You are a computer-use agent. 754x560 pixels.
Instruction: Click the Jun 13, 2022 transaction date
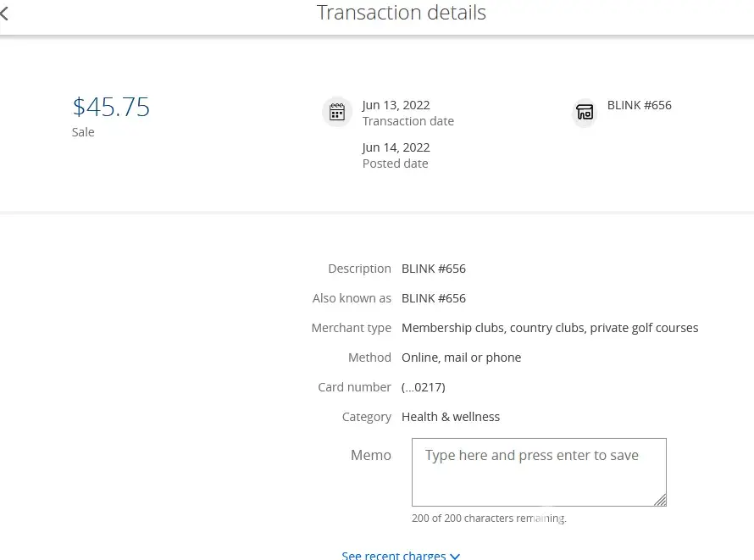click(396, 105)
